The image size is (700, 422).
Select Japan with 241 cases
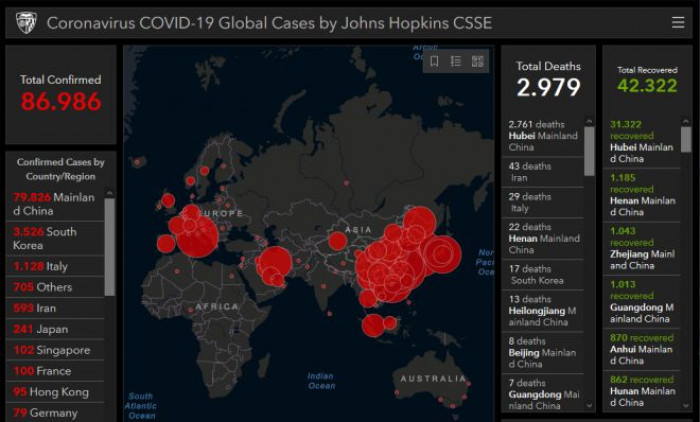(55, 329)
